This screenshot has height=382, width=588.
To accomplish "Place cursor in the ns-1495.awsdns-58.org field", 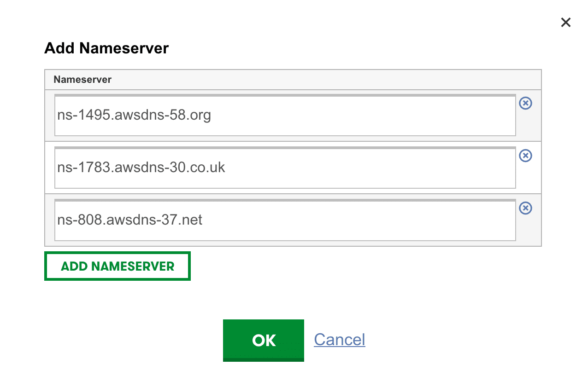I will (x=285, y=115).
